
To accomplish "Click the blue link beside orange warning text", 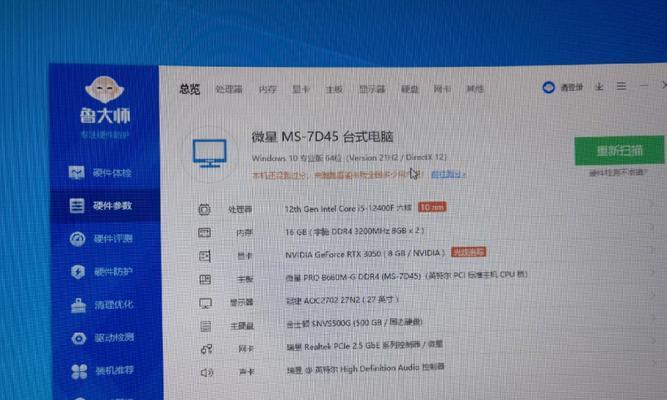I will pos(448,174).
